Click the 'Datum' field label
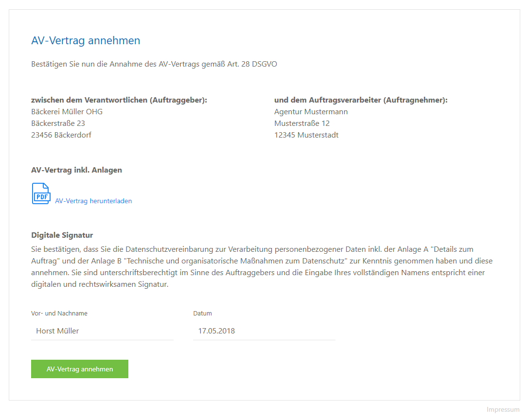The width and height of the screenshot is (529, 420). (x=202, y=314)
